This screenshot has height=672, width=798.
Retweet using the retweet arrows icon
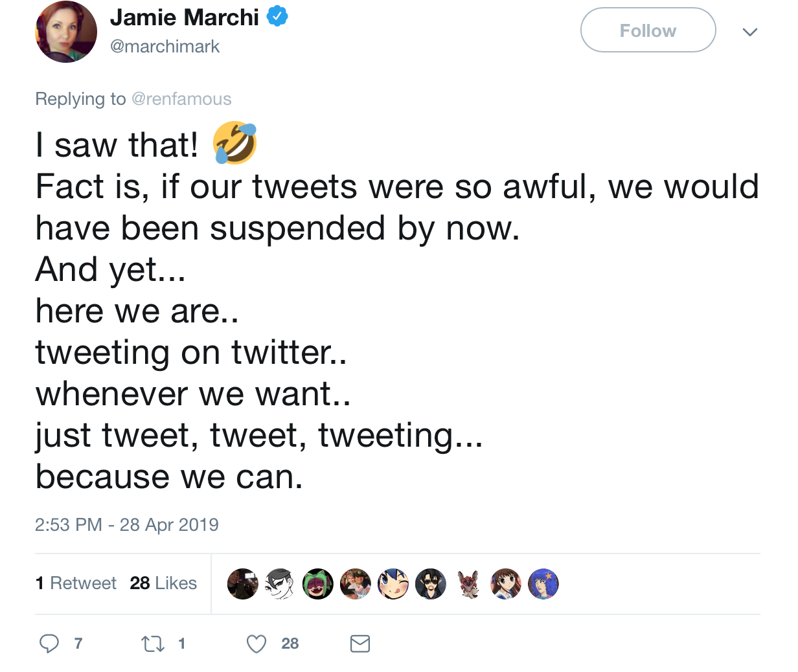pyautogui.click(x=153, y=644)
